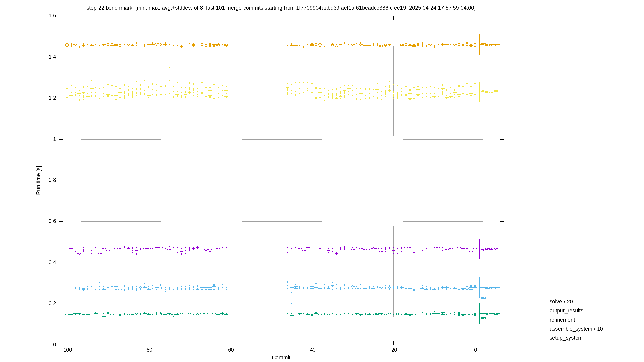The width and height of the screenshot is (644, 362).
Task: Click the orange assemble_system summary error bar
Action: coord(490,45)
